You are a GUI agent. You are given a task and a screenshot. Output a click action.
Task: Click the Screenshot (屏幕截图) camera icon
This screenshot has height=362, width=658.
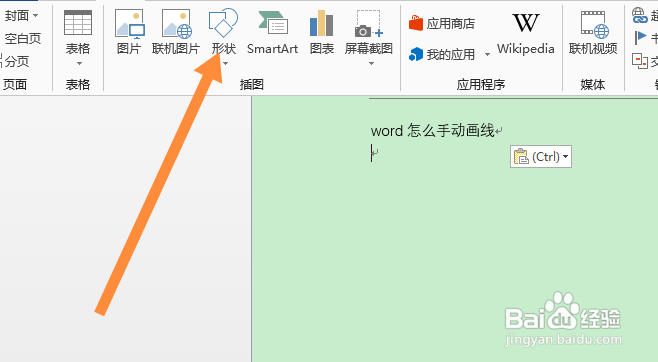click(x=369, y=24)
